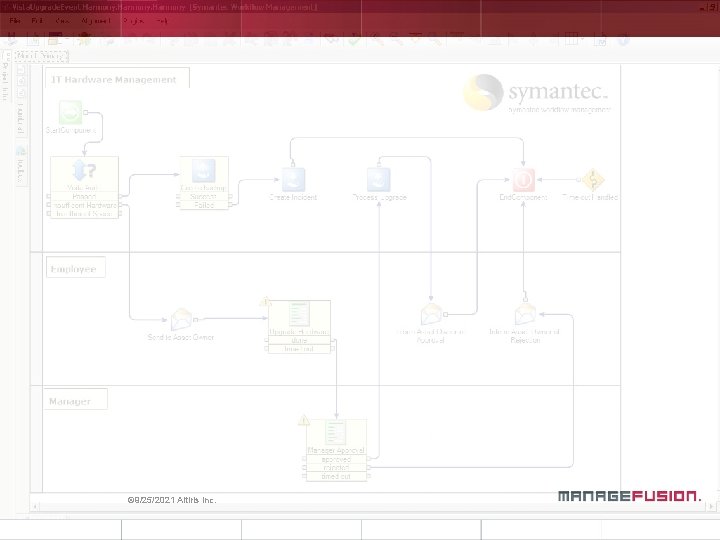This screenshot has height=540, width=720.
Task: Select the red EndComponent icon
Action: (x=523, y=180)
